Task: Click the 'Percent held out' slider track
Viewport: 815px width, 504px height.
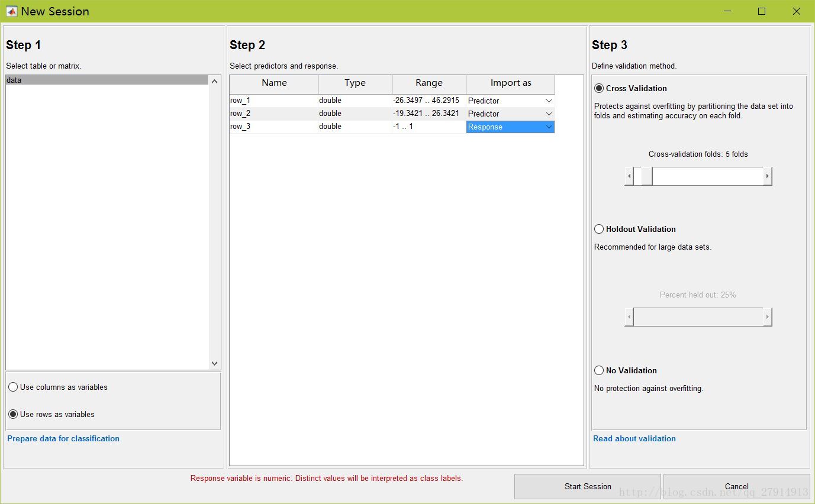Action: 698,316
